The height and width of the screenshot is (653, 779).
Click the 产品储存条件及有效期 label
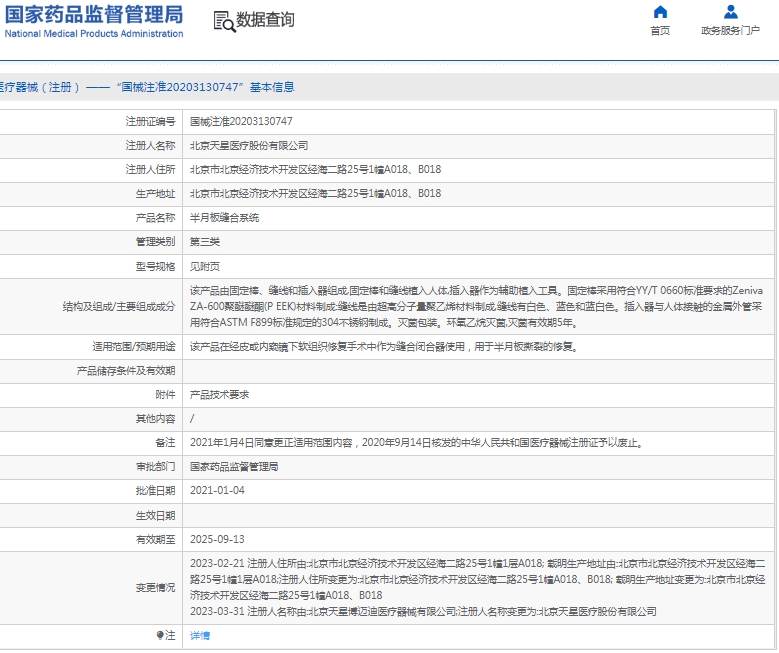(126, 371)
